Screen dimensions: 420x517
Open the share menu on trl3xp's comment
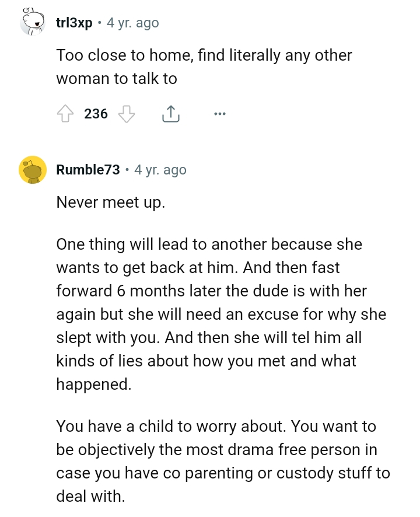click(x=170, y=113)
